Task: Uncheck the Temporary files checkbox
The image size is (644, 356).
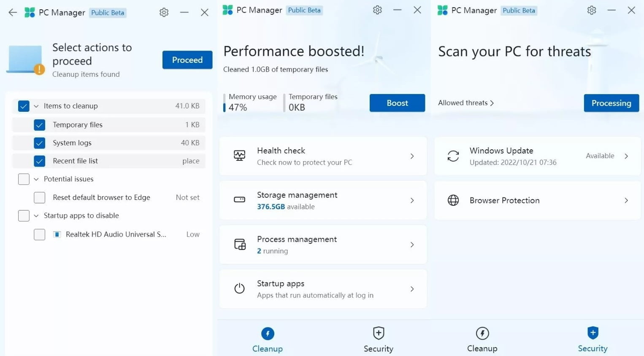Action: 39,125
